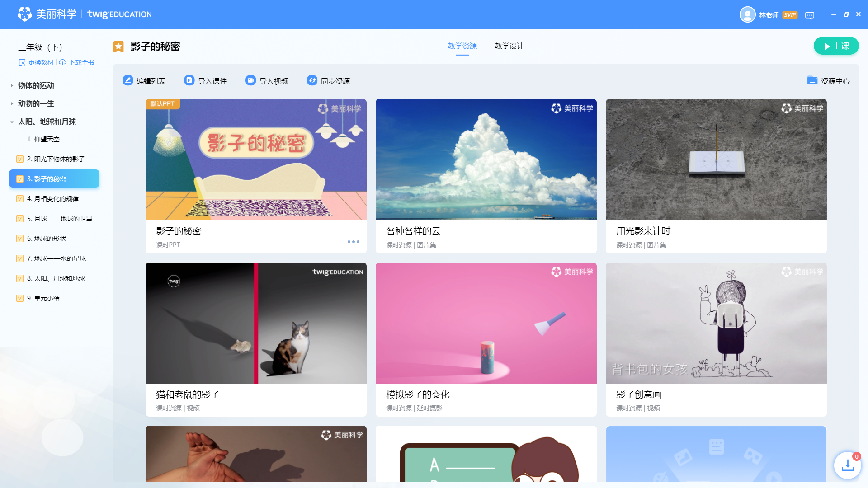The width and height of the screenshot is (868, 488).
Task: Open the hand shadow thumbnail in bottom row
Action: tap(256, 454)
